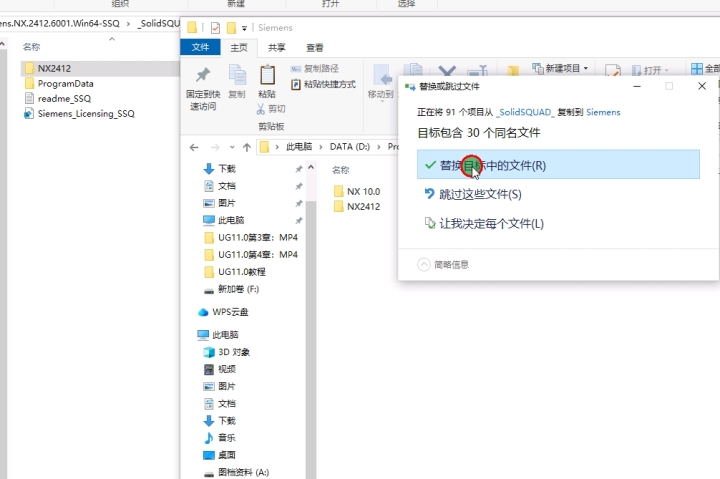Viewport: 720px width, 479px height.
Task: Select ProgramData folder in background window
Action: (x=59, y=84)
